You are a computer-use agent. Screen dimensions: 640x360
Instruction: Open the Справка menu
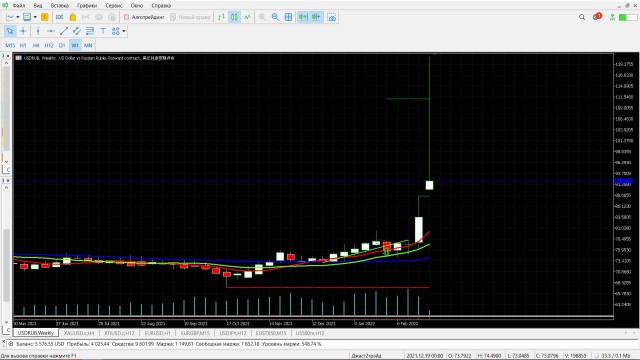click(x=161, y=6)
